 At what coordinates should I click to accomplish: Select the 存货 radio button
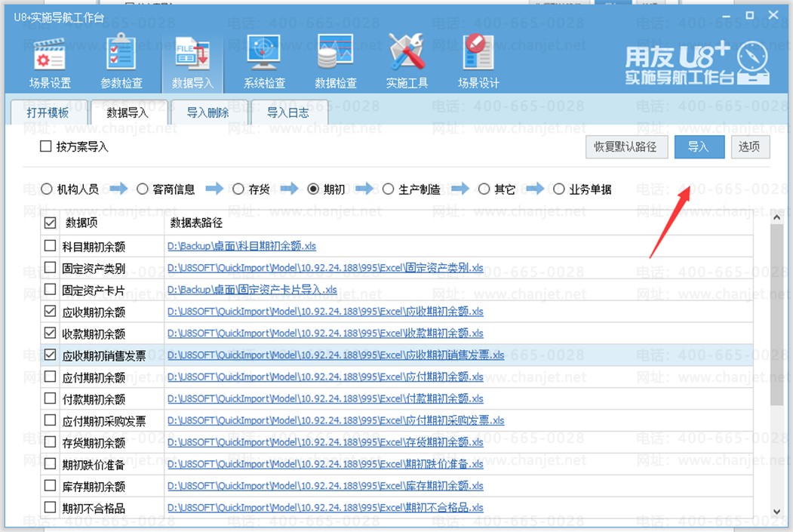(238, 189)
